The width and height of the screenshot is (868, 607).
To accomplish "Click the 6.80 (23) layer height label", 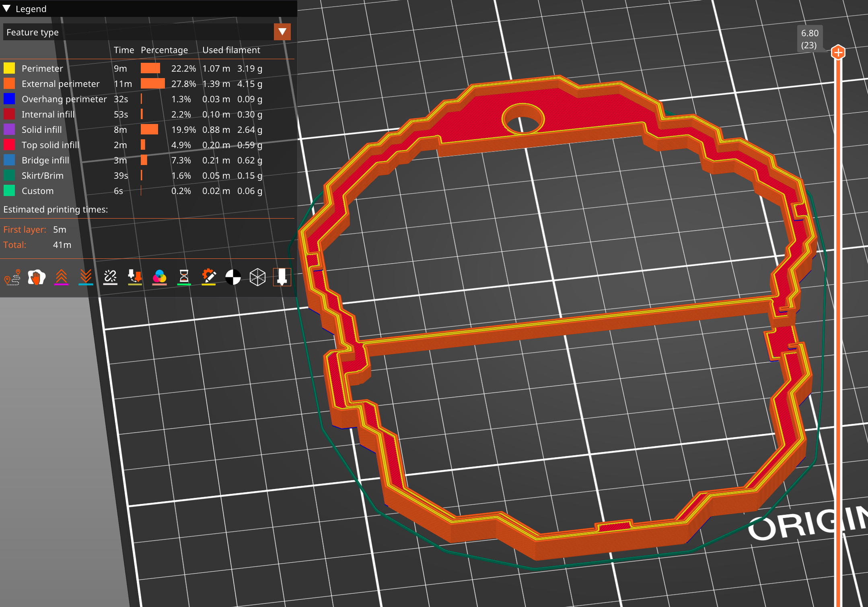I will click(810, 39).
